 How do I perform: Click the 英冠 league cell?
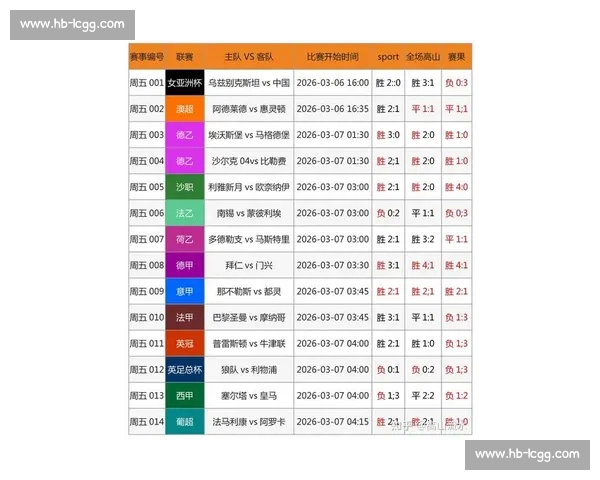tap(185, 343)
